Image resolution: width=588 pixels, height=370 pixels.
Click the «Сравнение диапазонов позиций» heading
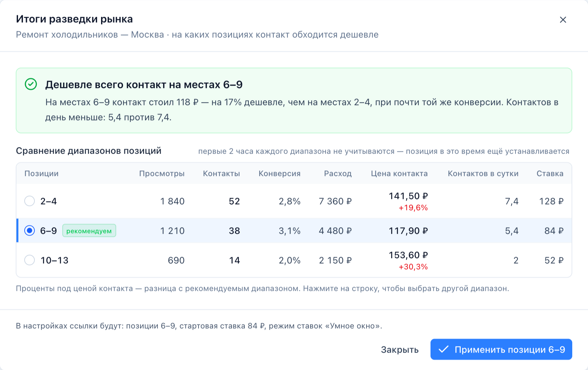89,151
